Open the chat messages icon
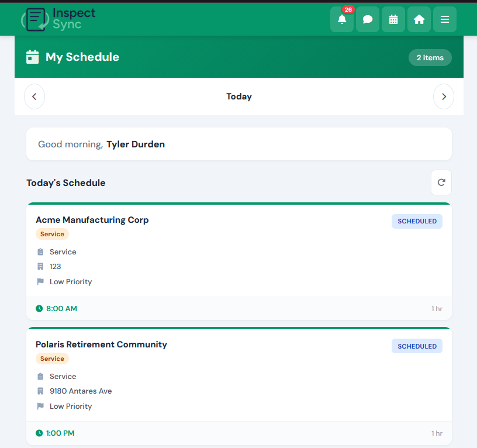 point(368,19)
